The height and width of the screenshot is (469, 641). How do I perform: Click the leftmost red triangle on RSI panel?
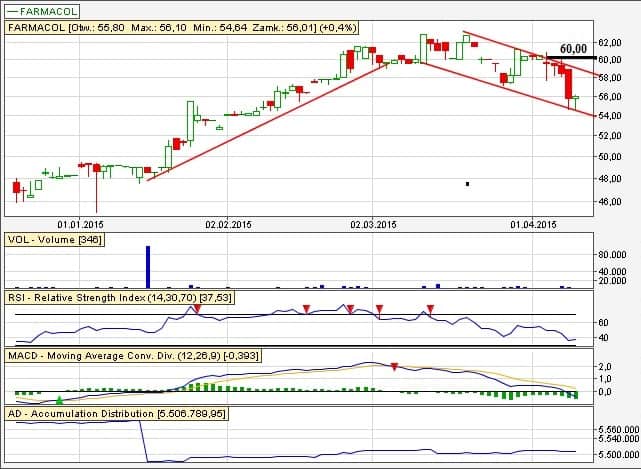coord(197,309)
